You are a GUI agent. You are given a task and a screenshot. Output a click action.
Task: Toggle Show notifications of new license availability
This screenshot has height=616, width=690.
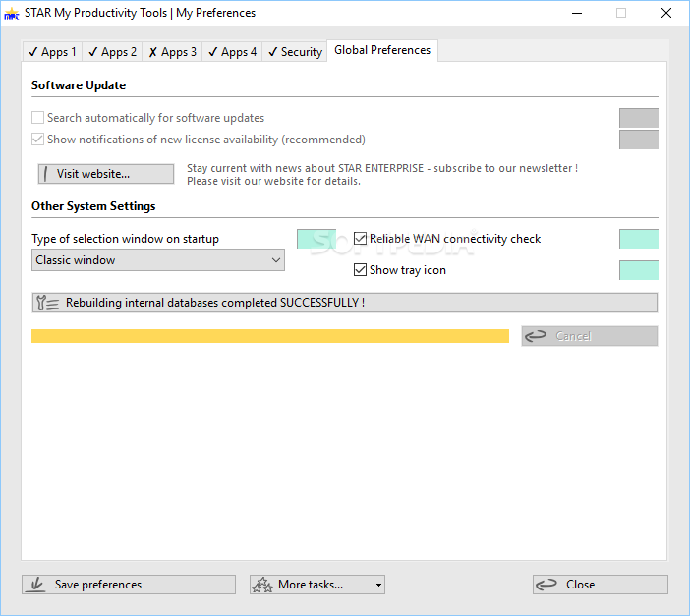(38, 140)
